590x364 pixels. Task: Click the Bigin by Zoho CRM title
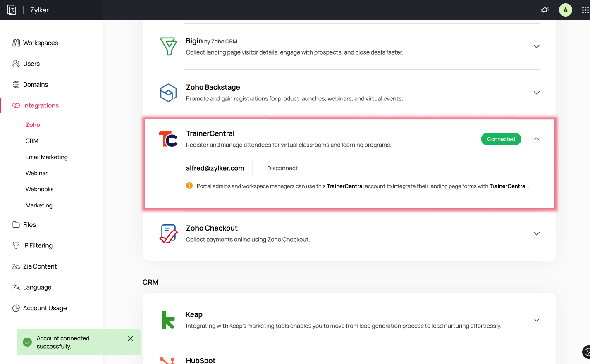click(x=212, y=41)
